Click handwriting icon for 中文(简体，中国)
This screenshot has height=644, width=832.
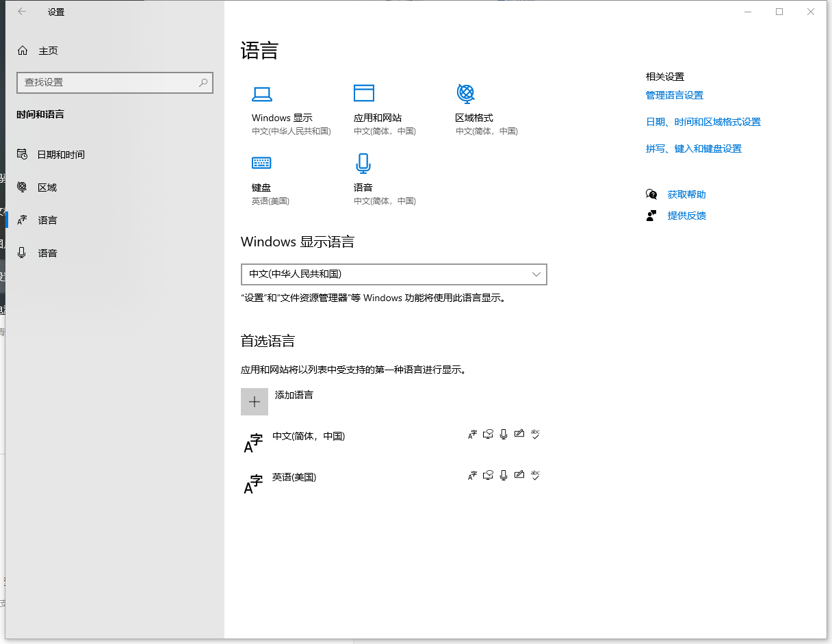(519, 434)
